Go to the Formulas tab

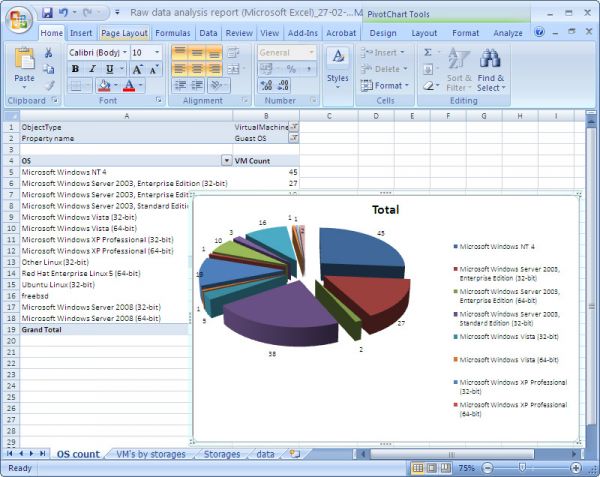tap(173, 33)
